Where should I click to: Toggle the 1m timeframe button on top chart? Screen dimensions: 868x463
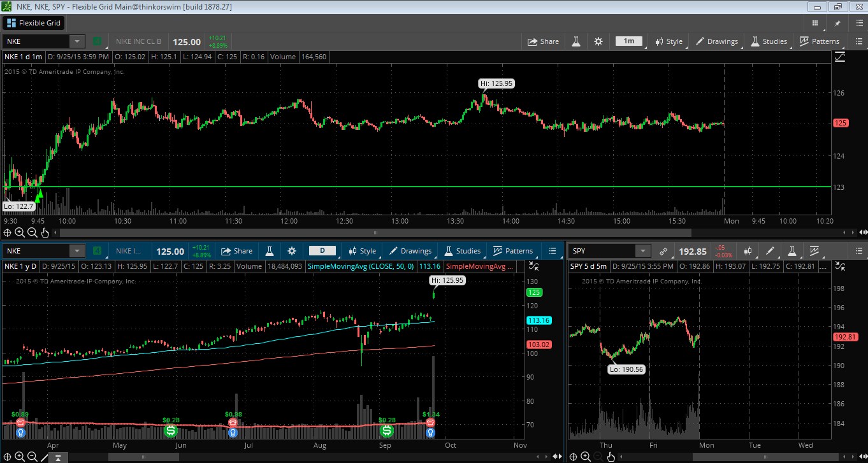(x=628, y=41)
